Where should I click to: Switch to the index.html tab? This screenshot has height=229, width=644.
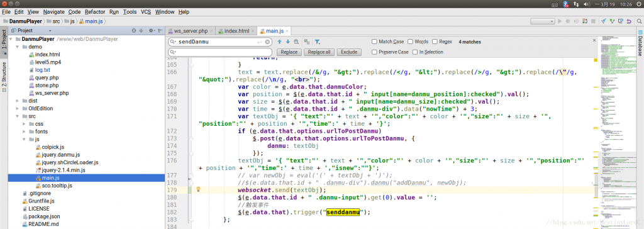click(x=236, y=31)
